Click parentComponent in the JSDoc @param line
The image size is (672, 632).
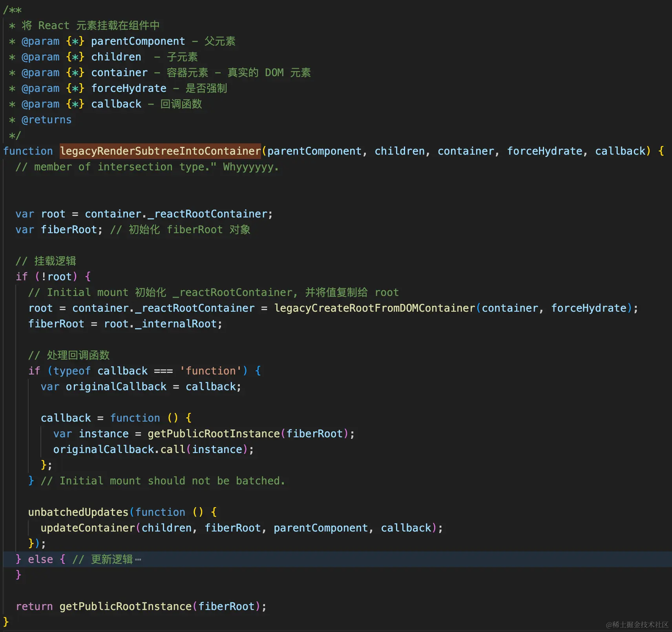click(x=138, y=41)
